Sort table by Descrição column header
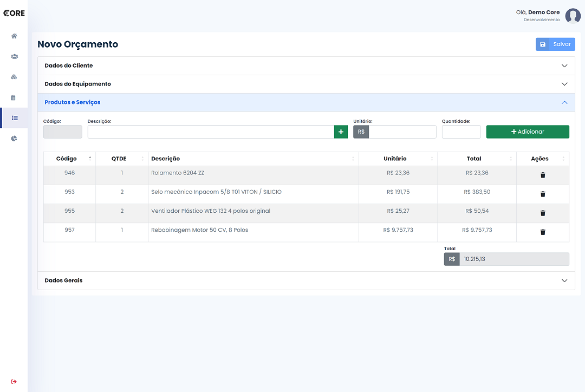Viewport: 585px width, 392px height. (253, 159)
